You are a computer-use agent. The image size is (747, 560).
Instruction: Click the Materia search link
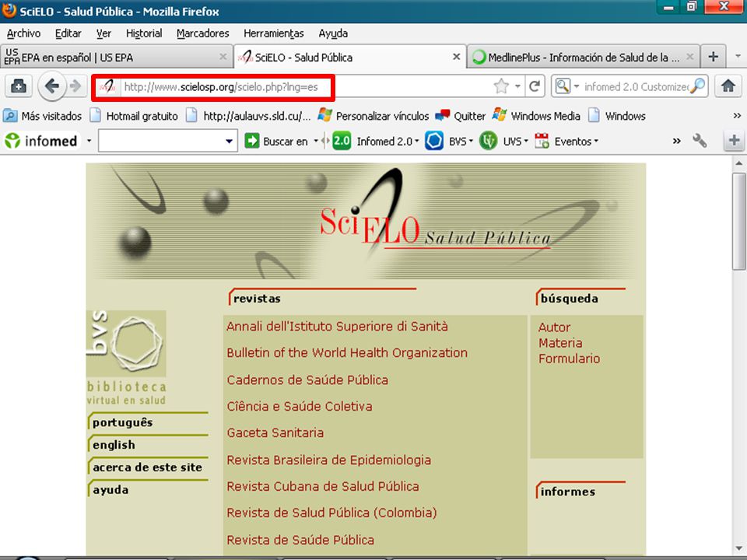560,343
